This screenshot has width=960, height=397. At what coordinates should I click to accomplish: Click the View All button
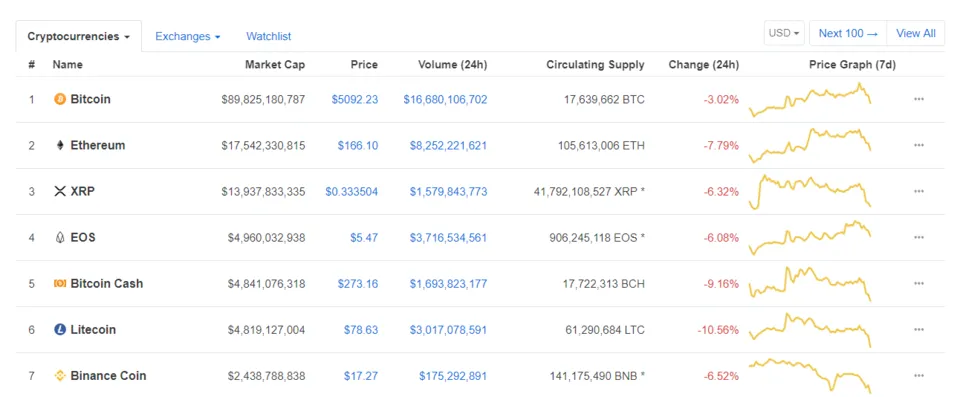click(916, 33)
